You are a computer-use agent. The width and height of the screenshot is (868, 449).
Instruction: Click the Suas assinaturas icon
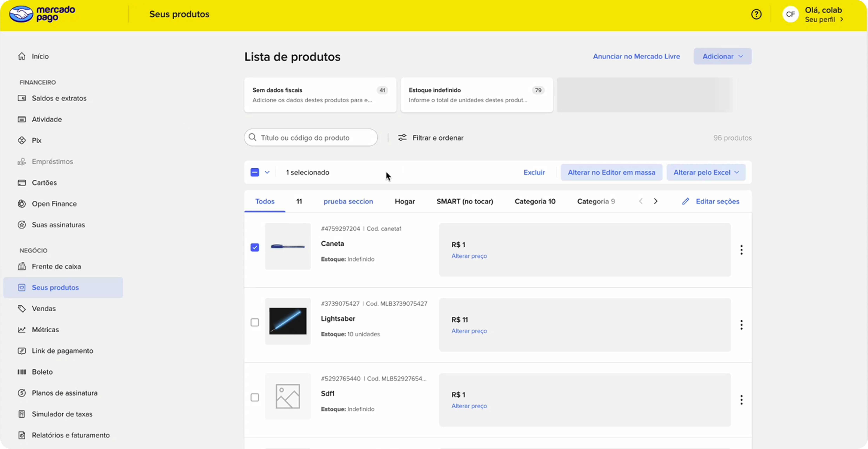[22, 225]
